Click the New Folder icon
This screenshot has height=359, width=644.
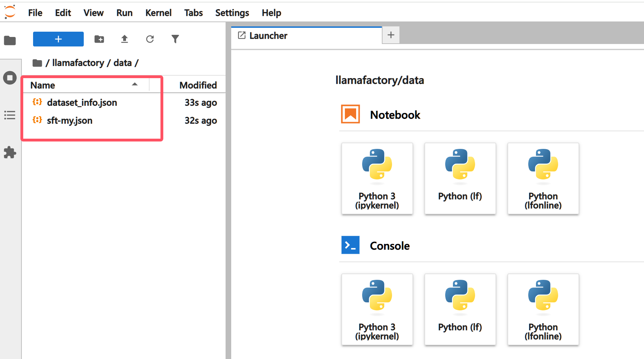pyautogui.click(x=99, y=39)
